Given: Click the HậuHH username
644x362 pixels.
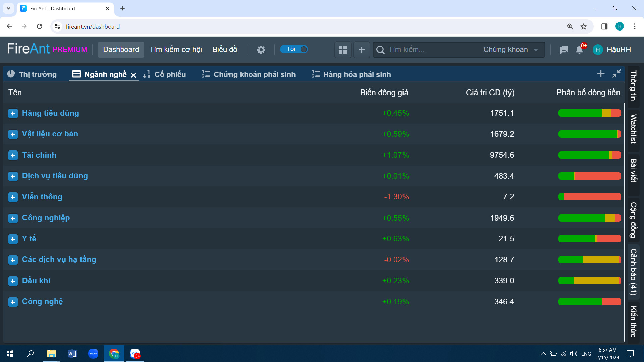Looking at the screenshot, I should pos(619,50).
